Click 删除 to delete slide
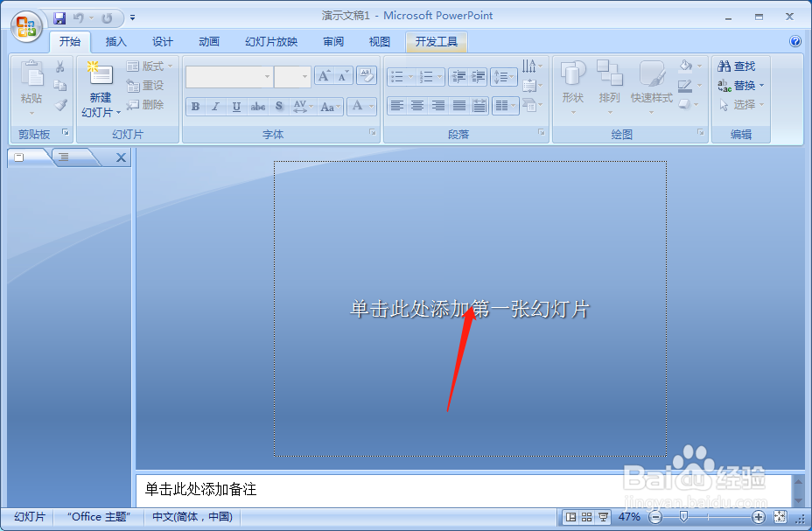812x531 pixels. pyautogui.click(x=145, y=105)
